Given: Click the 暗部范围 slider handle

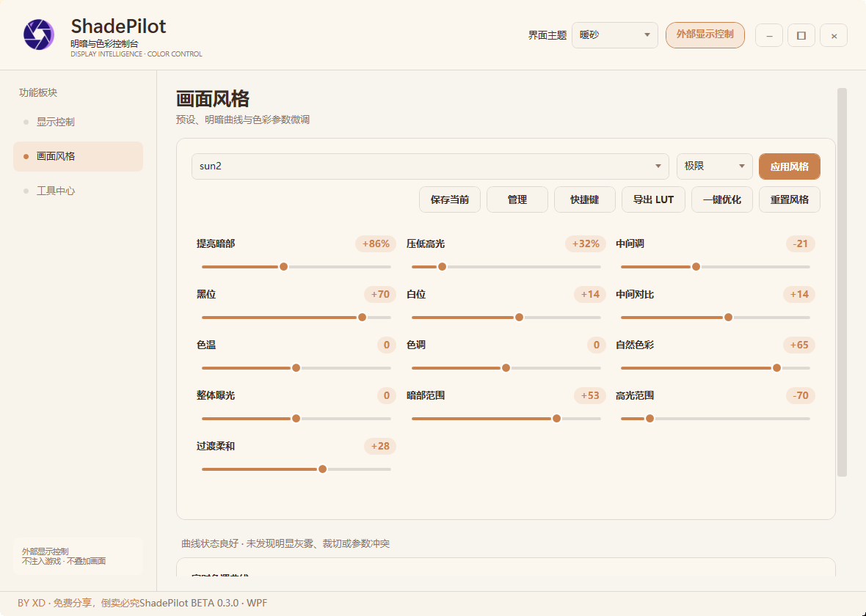Looking at the screenshot, I should tap(557, 419).
